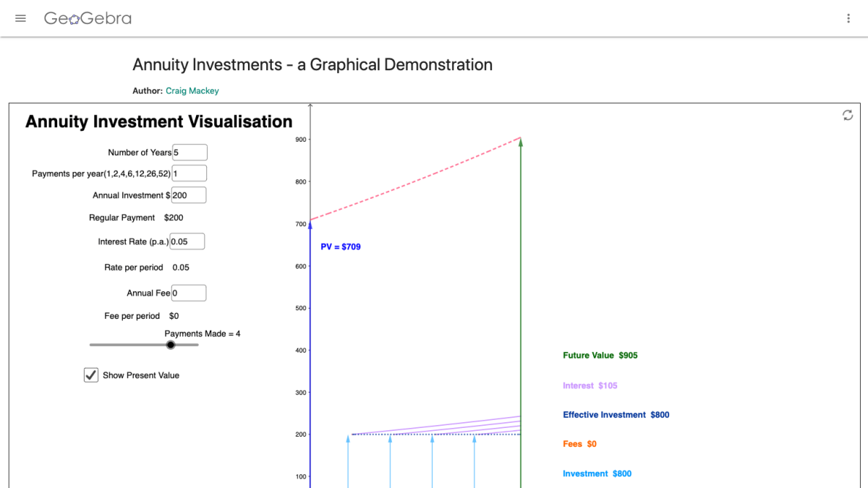Click the PV = $709 label

point(341,247)
